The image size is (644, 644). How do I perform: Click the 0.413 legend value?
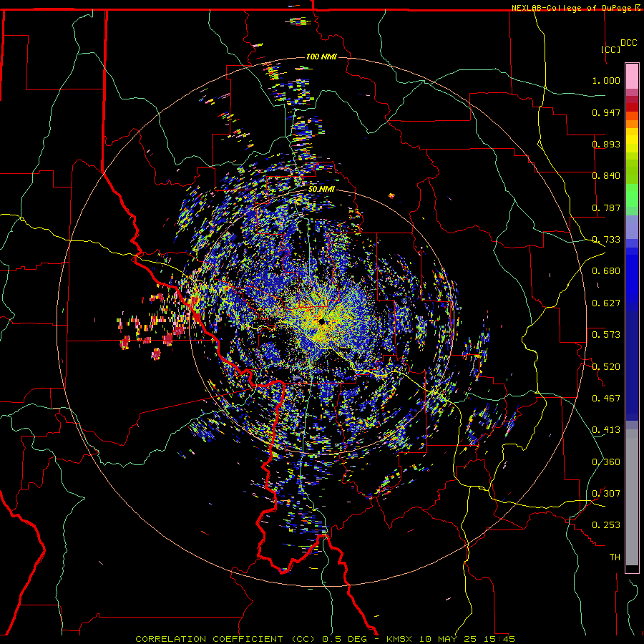606,430
